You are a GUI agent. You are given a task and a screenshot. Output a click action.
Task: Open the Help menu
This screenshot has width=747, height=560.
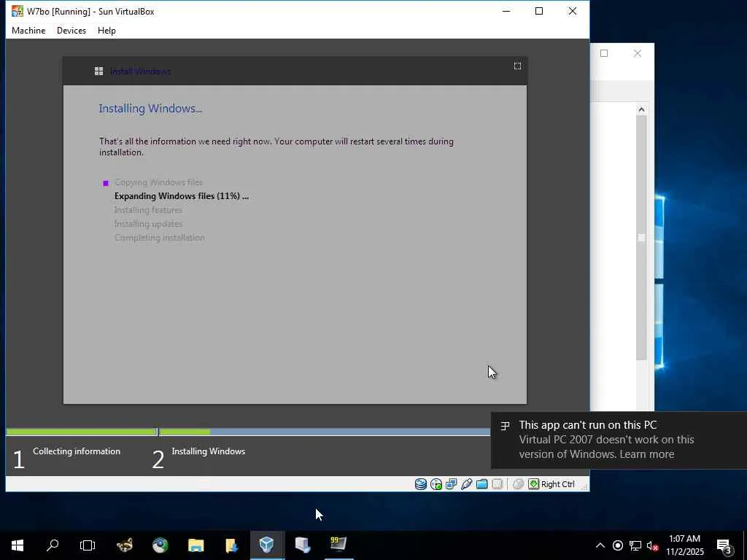[107, 31]
